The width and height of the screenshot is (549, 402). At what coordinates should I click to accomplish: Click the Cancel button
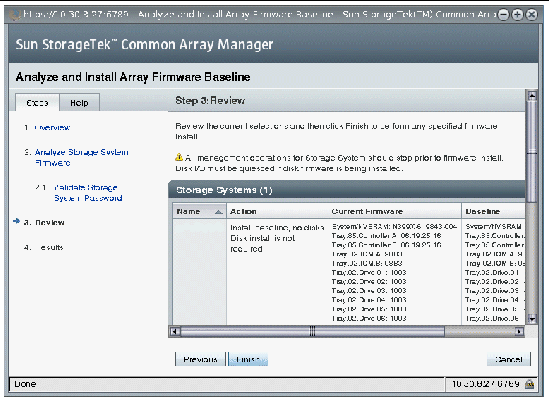tap(509, 359)
